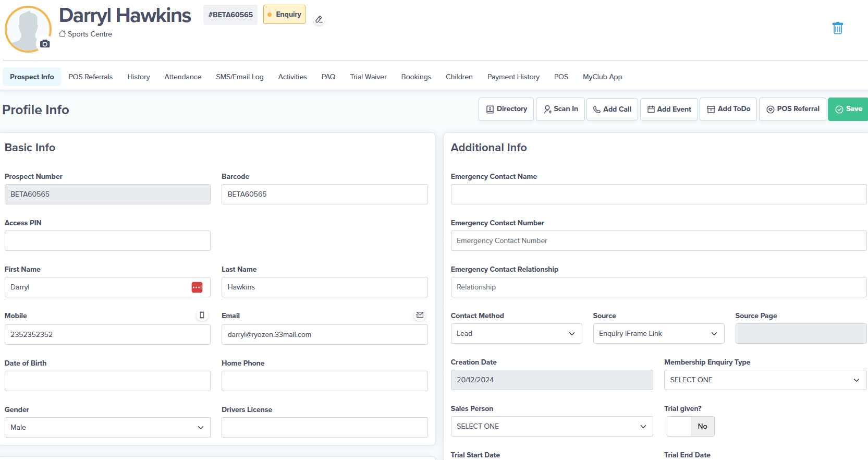
Task: Click the profile avatar photo
Action: [x=28, y=29]
